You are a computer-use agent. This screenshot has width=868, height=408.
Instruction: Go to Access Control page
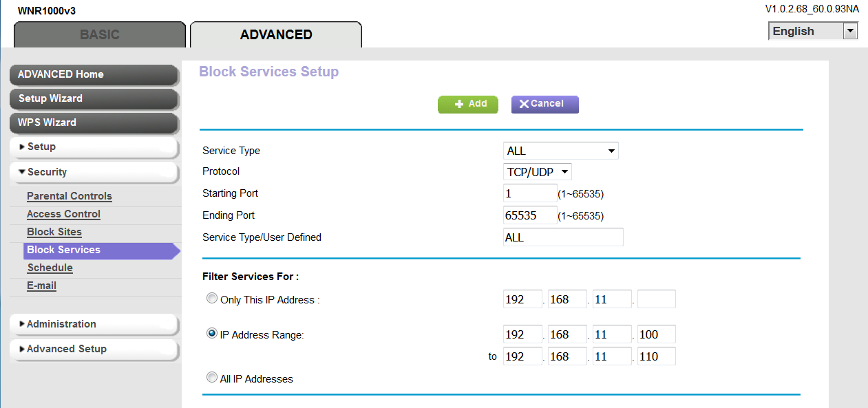coord(63,214)
